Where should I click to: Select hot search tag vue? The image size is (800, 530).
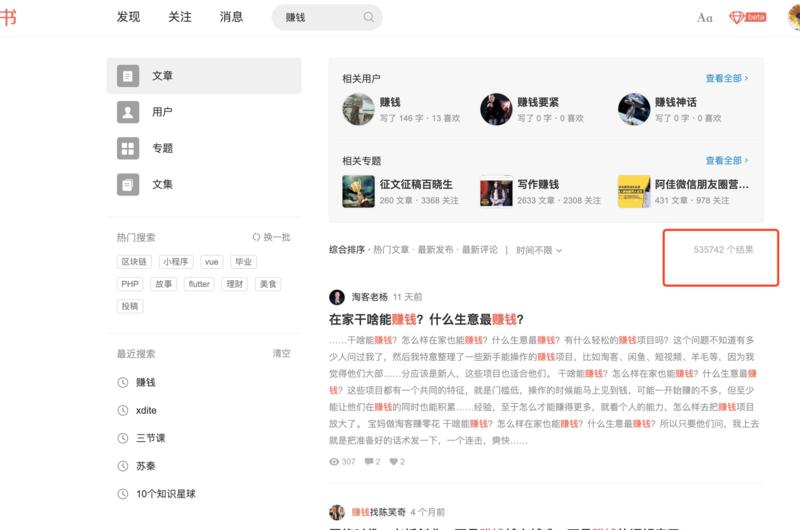click(211, 262)
